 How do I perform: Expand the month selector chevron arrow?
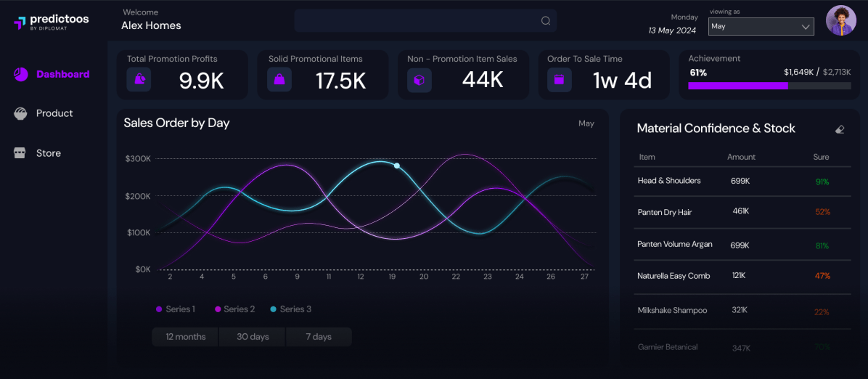[x=806, y=27]
